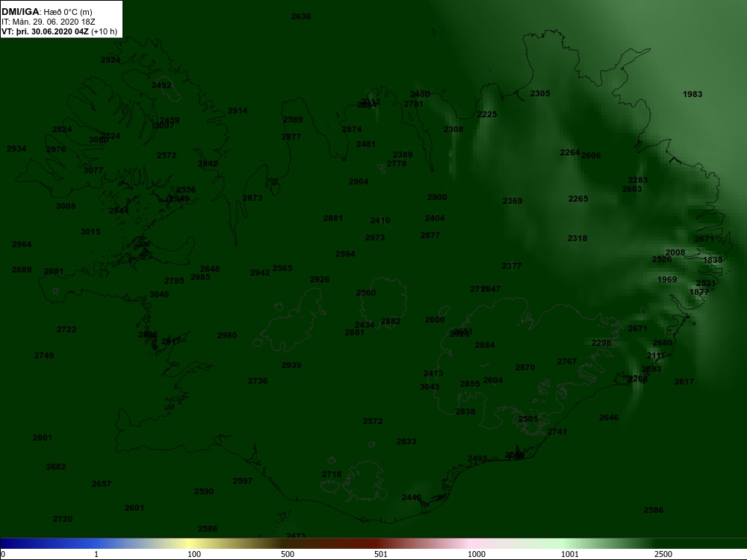Viewport: 747px width, 560px height.
Task: Select the map value 2934
Action: [x=16, y=149]
